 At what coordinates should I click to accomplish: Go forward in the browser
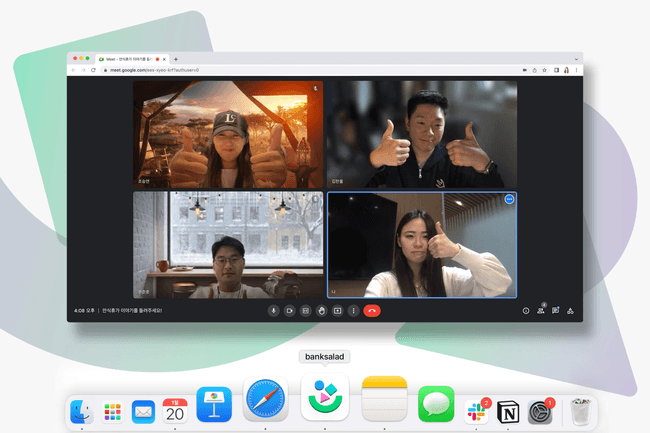point(83,70)
